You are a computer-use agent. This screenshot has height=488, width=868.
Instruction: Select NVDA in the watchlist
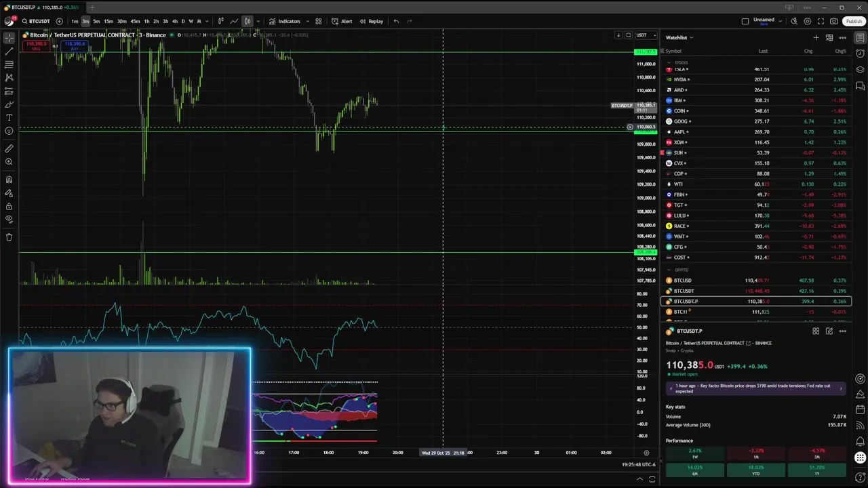pos(755,79)
